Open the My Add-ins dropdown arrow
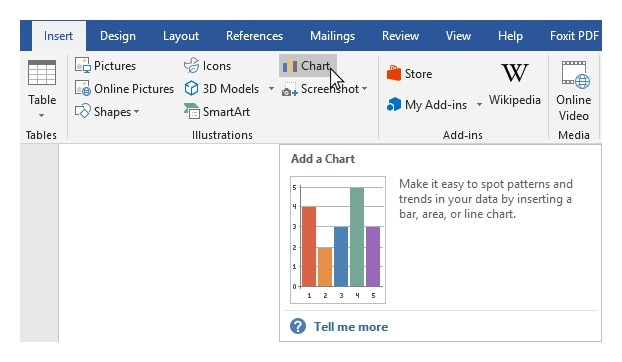This screenshot has height=362, width=622. coord(479,105)
